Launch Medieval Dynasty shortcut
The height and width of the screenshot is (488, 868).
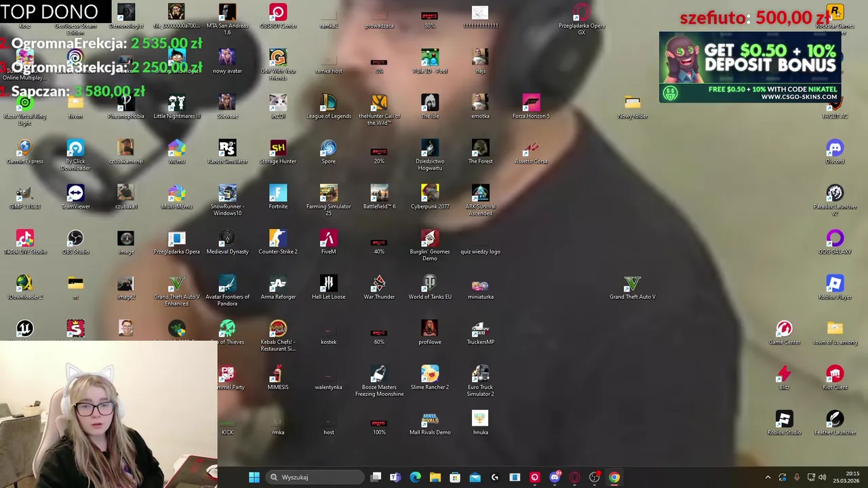click(227, 242)
